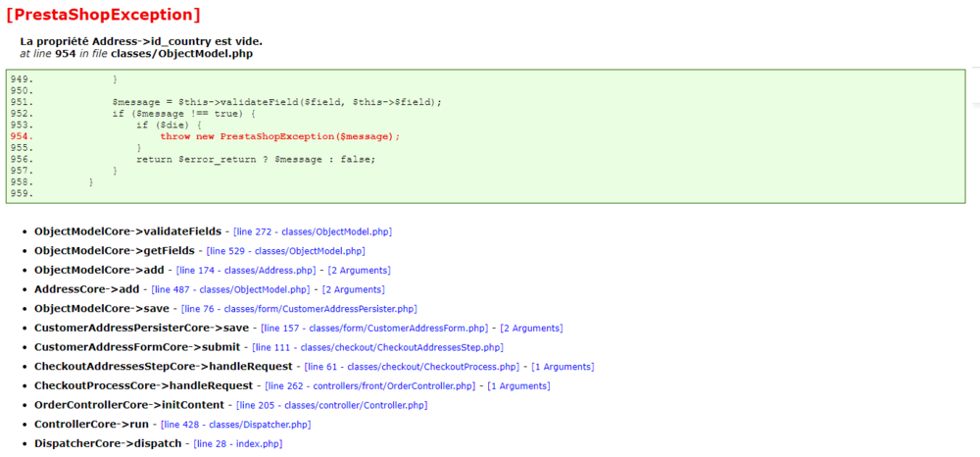The image size is (980, 457).
Task: Click the $message = $this->validateField code line
Action: coord(277,102)
